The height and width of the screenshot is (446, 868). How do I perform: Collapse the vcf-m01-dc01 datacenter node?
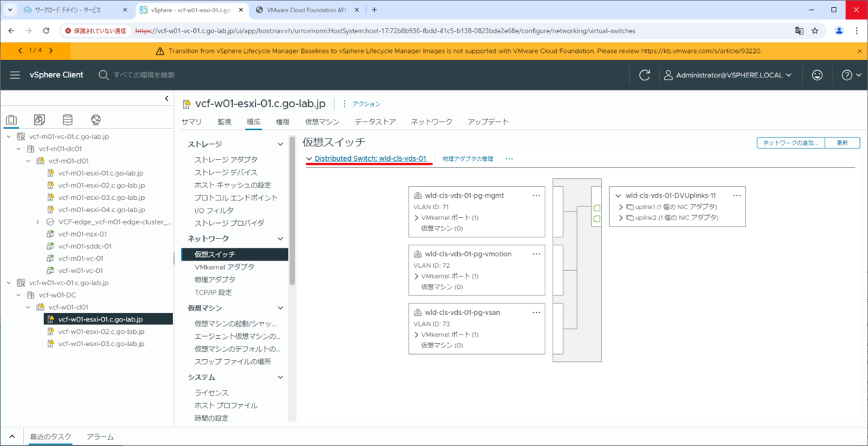(x=18, y=148)
